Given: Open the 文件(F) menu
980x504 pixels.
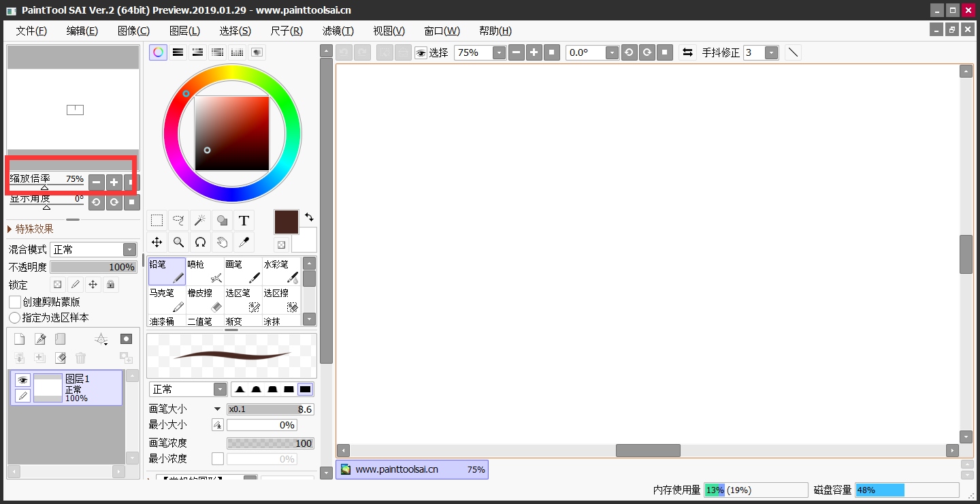Looking at the screenshot, I should (x=31, y=31).
